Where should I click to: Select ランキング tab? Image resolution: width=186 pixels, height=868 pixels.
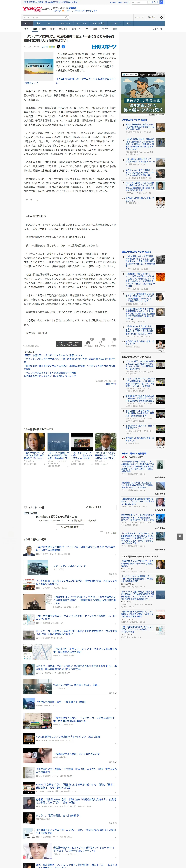point(115,24)
